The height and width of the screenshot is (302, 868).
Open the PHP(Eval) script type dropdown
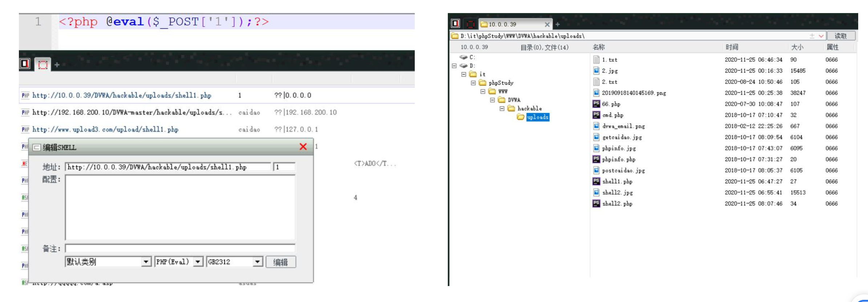[x=198, y=262]
